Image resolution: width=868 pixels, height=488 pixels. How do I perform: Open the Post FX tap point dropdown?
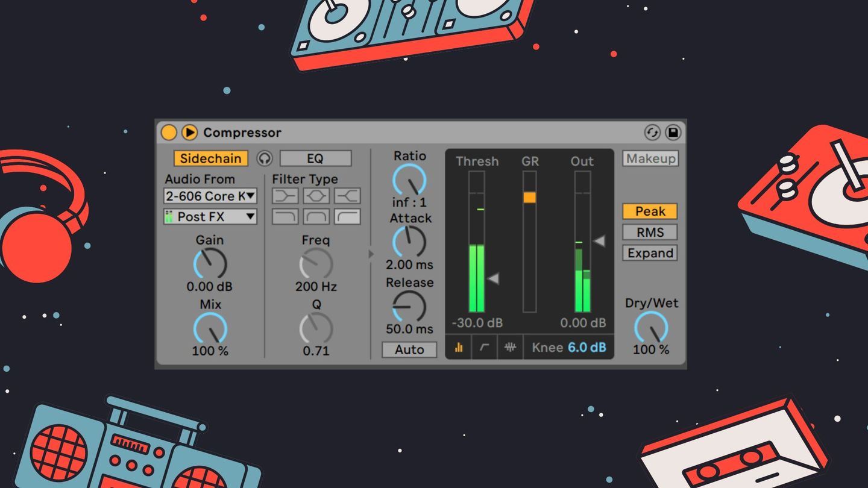click(x=210, y=216)
